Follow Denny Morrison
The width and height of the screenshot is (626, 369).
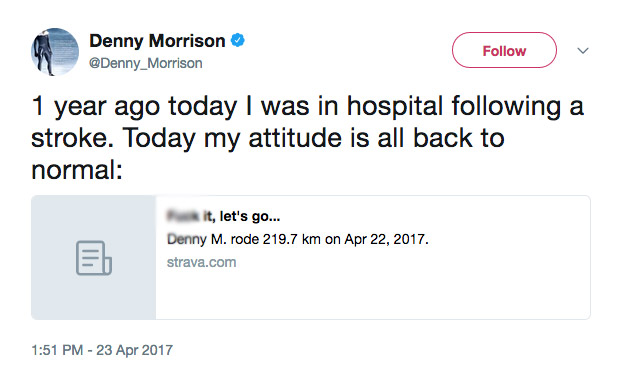tap(504, 50)
